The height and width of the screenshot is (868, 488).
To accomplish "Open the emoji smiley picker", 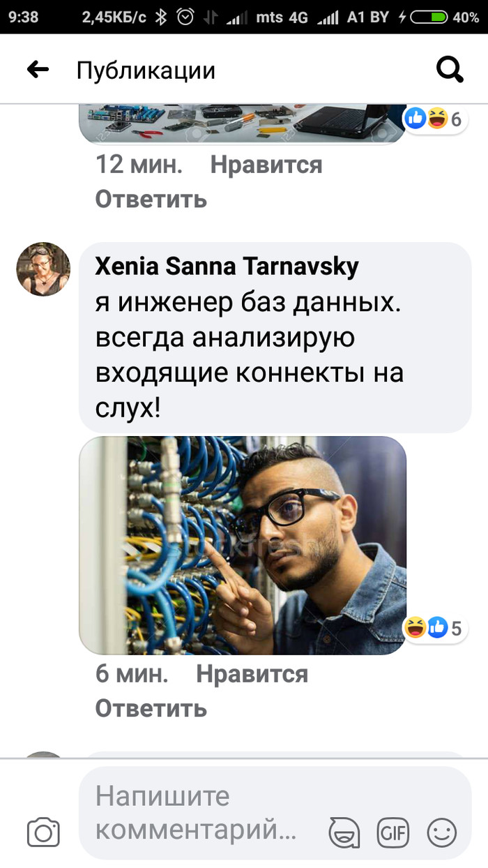I will pyautogui.click(x=441, y=832).
